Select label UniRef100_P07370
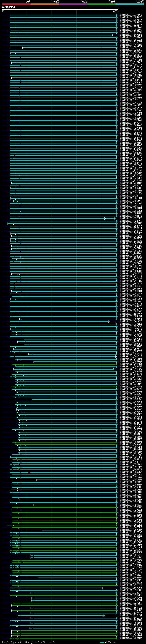Screen dimensions: 146x644 pos(131,93)
